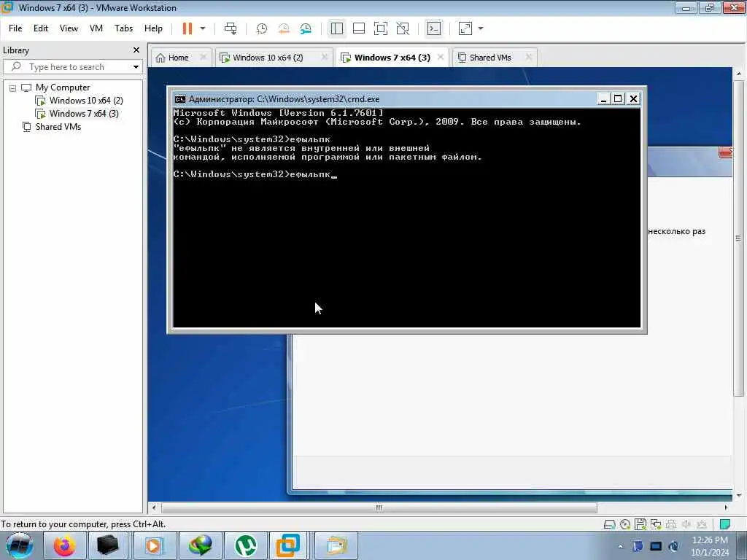The height and width of the screenshot is (560, 747).
Task: Open Internet Download Manager taskbar icon
Action: coord(200,545)
